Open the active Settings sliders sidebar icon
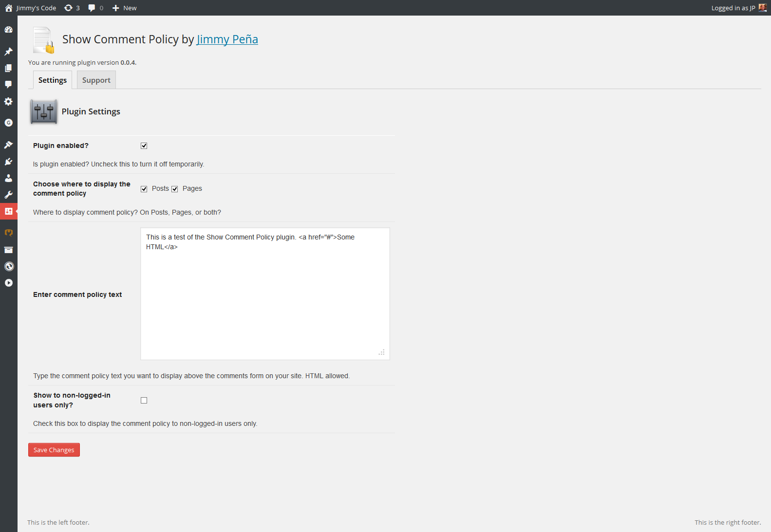771x532 pixels. [8, 211]
